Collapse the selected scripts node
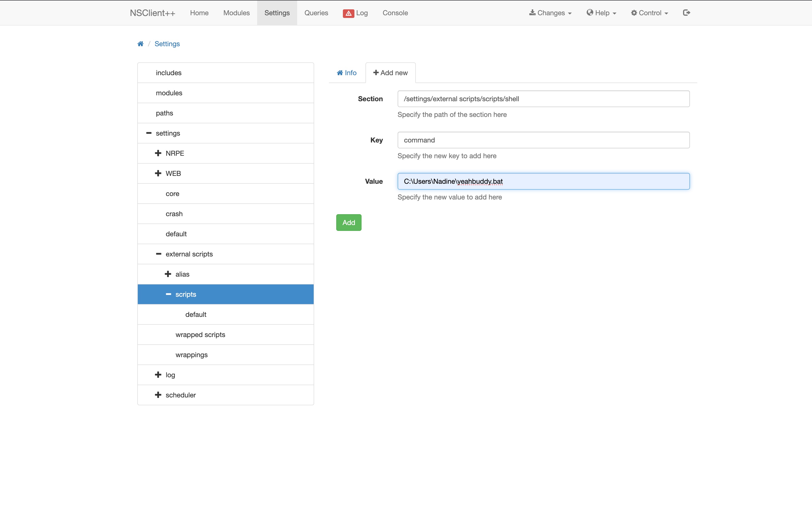The height and width of the screenshot is (506, 812). pos(168,294)
